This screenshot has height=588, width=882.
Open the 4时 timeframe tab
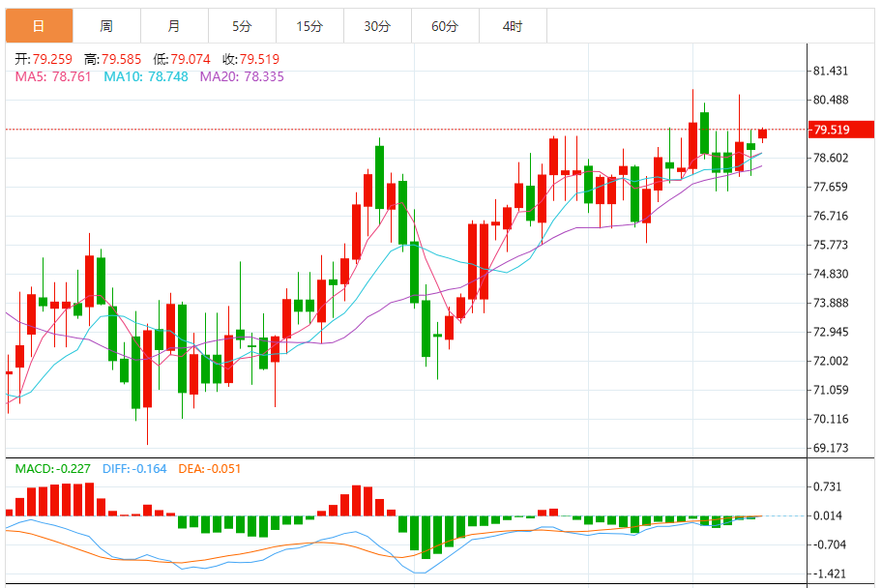coord(513,26)
